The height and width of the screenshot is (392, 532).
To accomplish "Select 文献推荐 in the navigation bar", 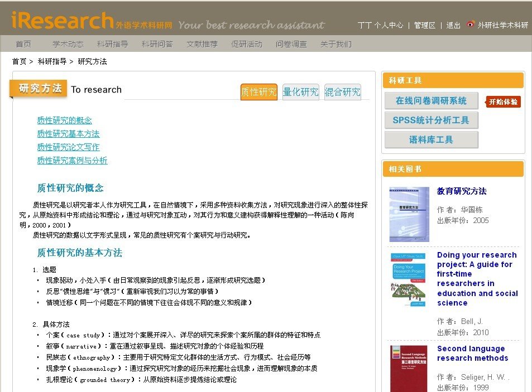I will pyautogui.click(x=202, y=44).
